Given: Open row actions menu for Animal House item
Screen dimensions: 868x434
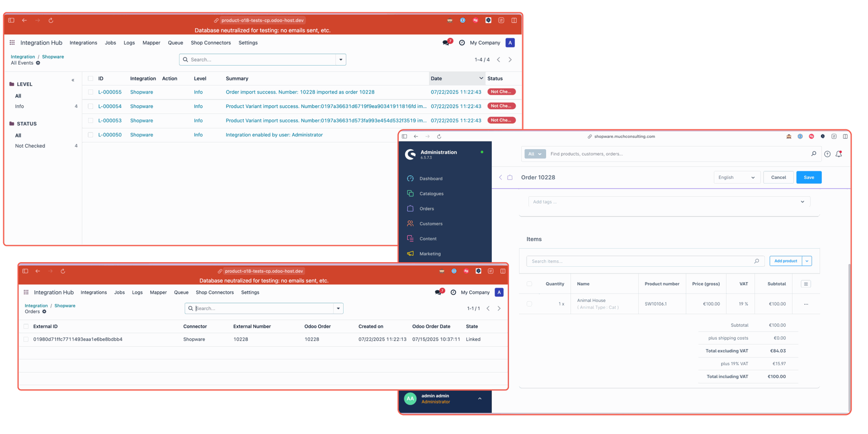Looking at the screenshot, I should click(x=806, y=304).
